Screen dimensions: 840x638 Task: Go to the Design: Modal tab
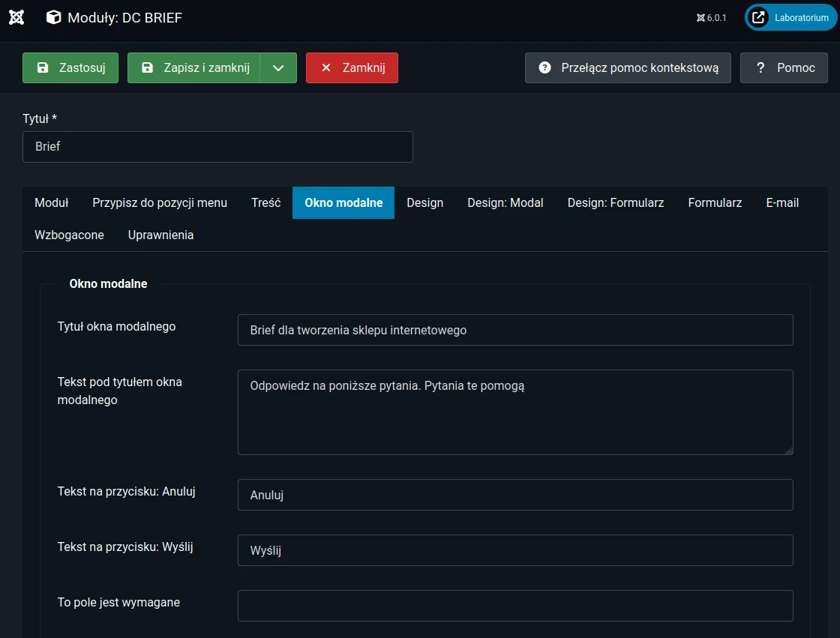tap(505, 202)
